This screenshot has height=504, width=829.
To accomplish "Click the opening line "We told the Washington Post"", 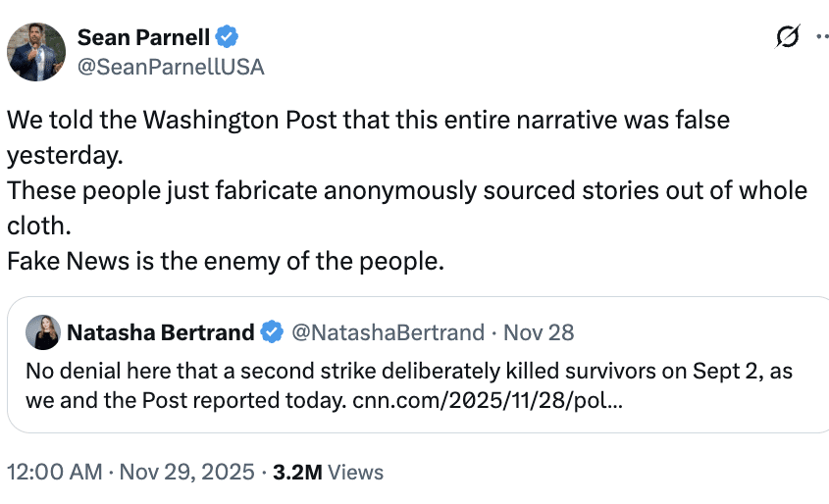I will pos(368,121).
